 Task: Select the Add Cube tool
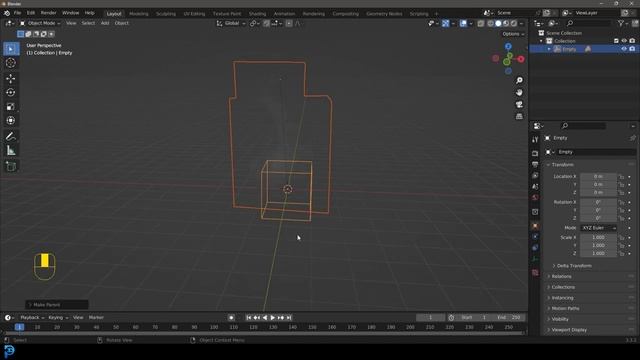11,166
